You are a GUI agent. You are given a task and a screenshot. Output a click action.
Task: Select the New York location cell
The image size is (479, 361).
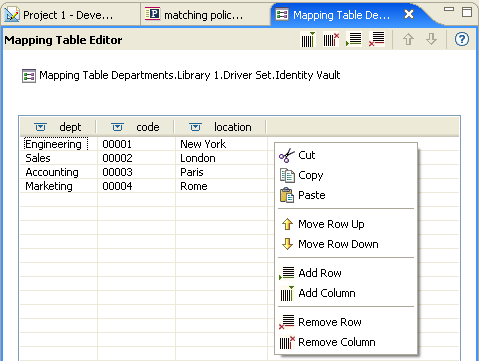pyautogui.click(x=221, y=144)
